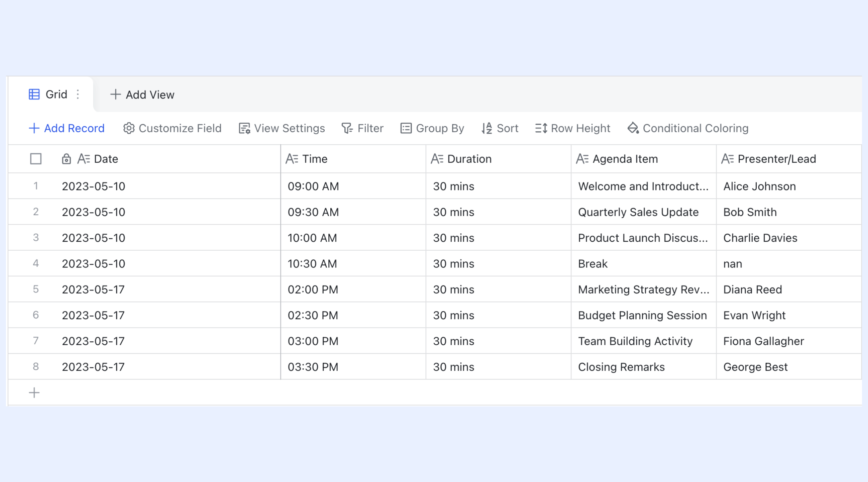This screenshot has height=482, width=868.
Task: Select the Budget Planning Session cell
Action: pos(644,315)
